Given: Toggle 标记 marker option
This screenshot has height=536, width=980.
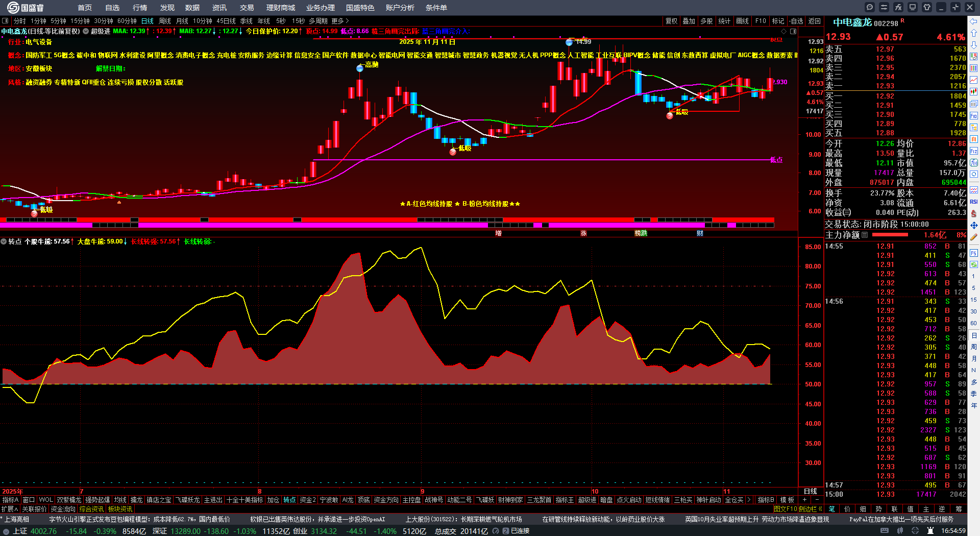Looking at the screenshot, I should 778,21.
